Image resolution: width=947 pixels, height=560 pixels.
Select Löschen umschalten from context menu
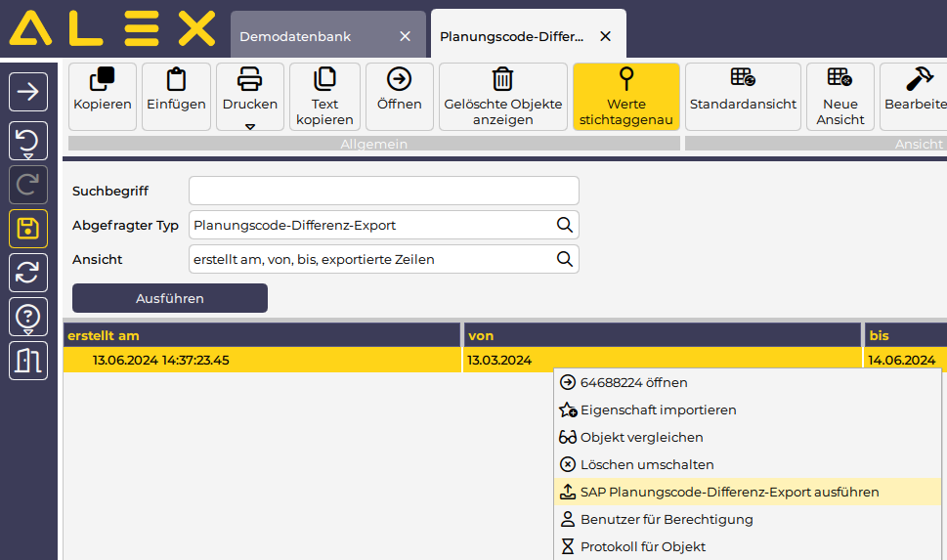(647, 465)
